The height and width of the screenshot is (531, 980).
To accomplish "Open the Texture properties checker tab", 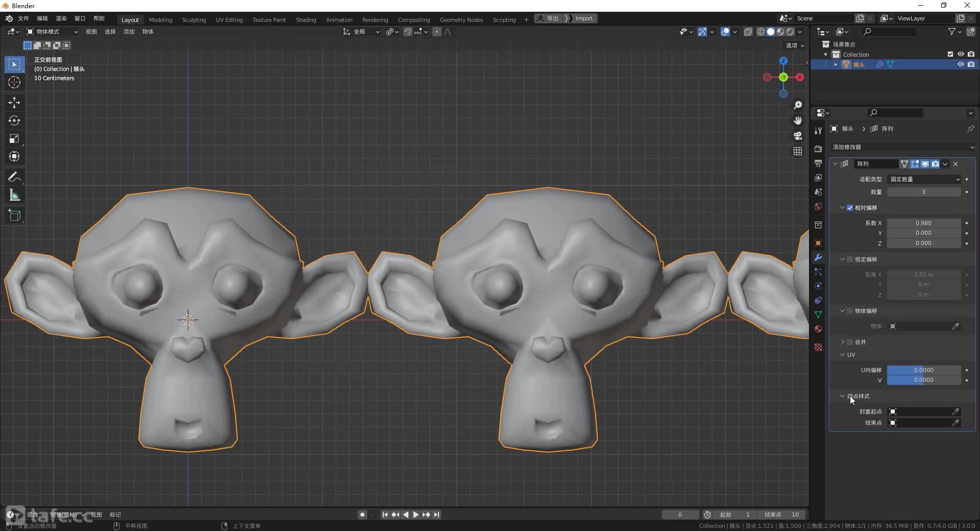I will 818,347.
